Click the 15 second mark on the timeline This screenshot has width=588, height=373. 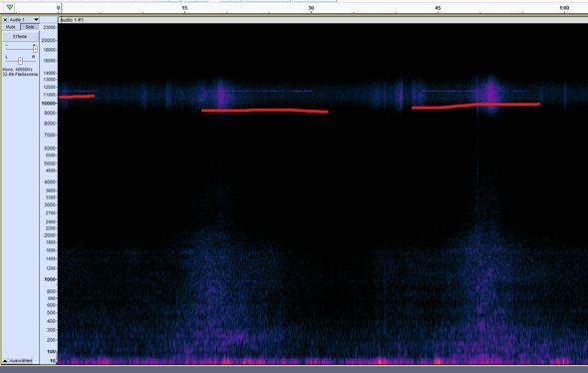click(184, 8)
